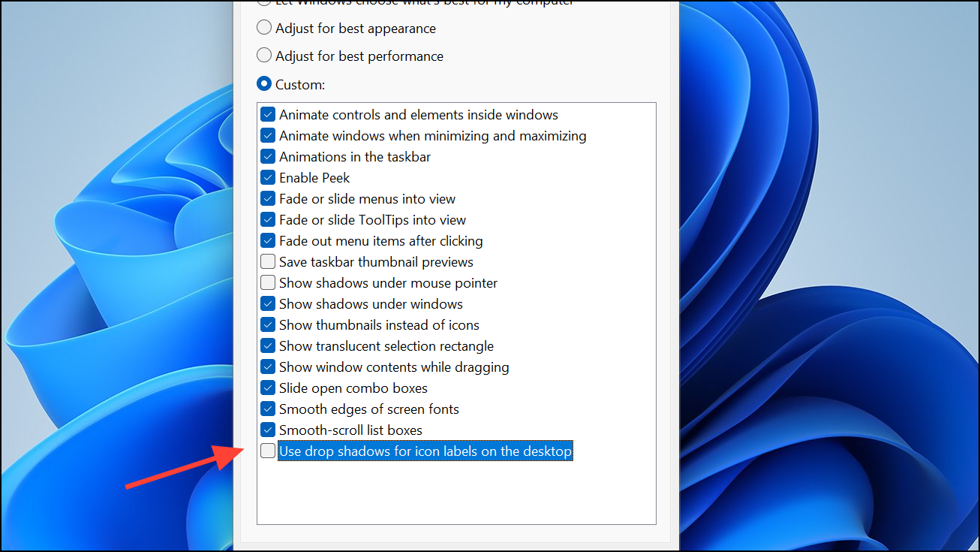Check Show shadows under mouse pointer
This screenshot has width=980, height=552.
coord(268,282)
